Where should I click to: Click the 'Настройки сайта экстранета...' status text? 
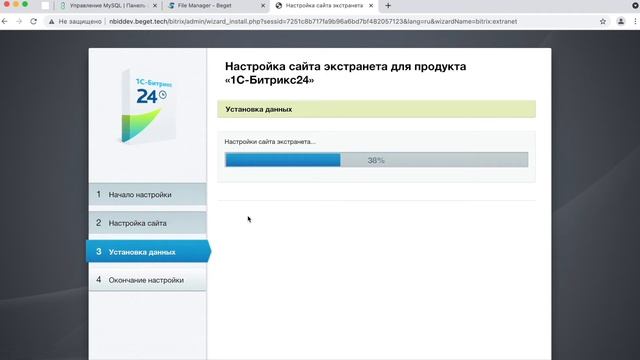tap(270, 142)
